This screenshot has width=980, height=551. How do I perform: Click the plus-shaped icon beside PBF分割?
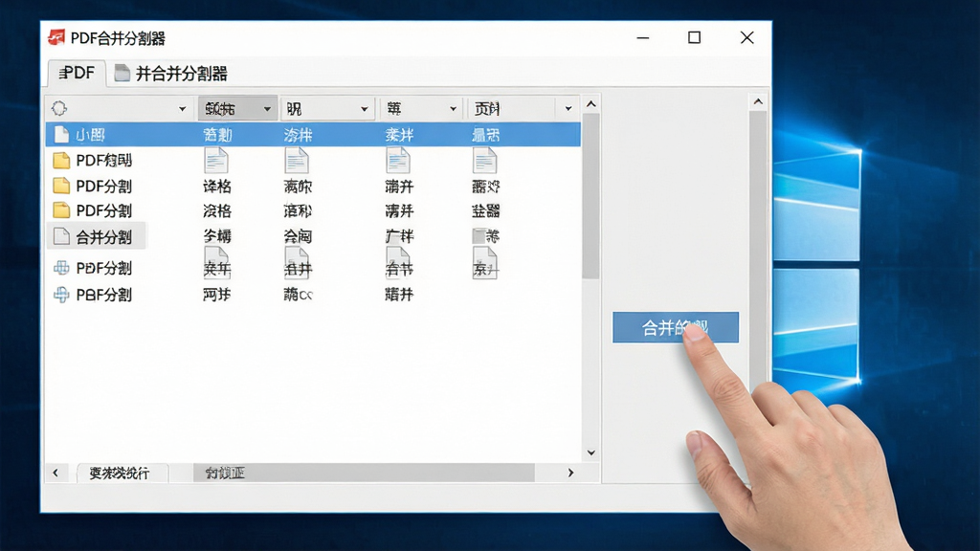click(x=61, y=295)
